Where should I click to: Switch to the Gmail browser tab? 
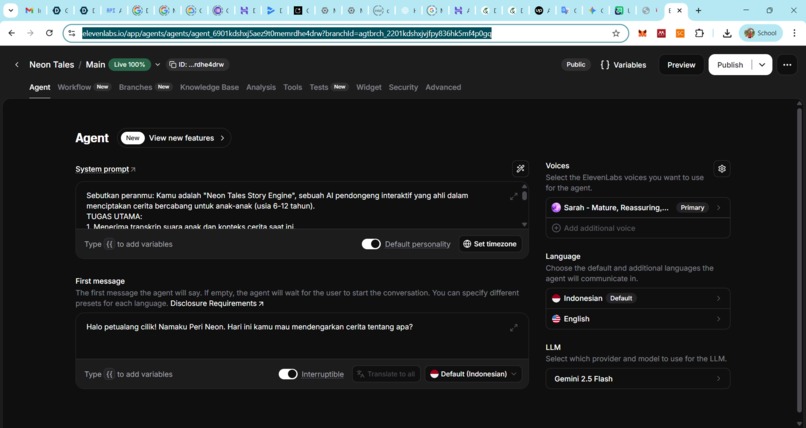point(33,10)
